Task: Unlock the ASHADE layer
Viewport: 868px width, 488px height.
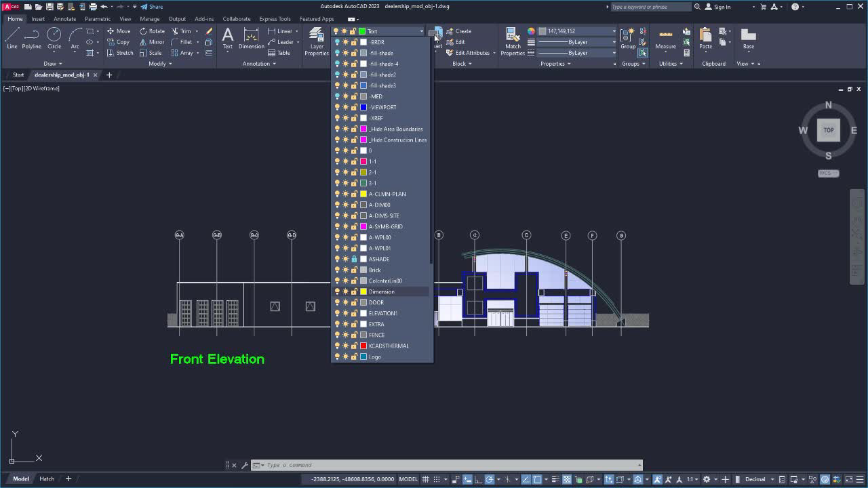Action: 354,259
